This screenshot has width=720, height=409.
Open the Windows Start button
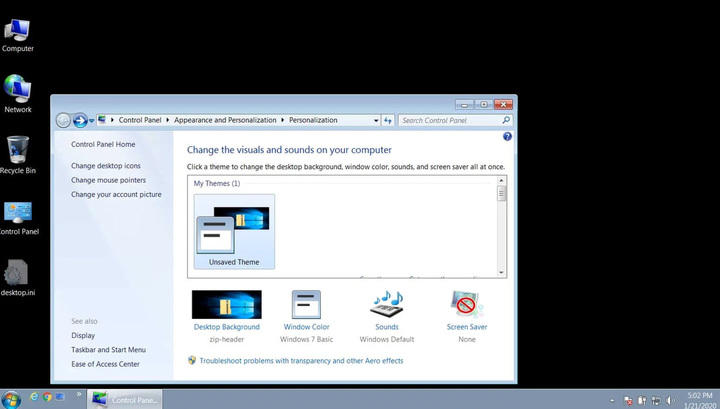[11, 400]
